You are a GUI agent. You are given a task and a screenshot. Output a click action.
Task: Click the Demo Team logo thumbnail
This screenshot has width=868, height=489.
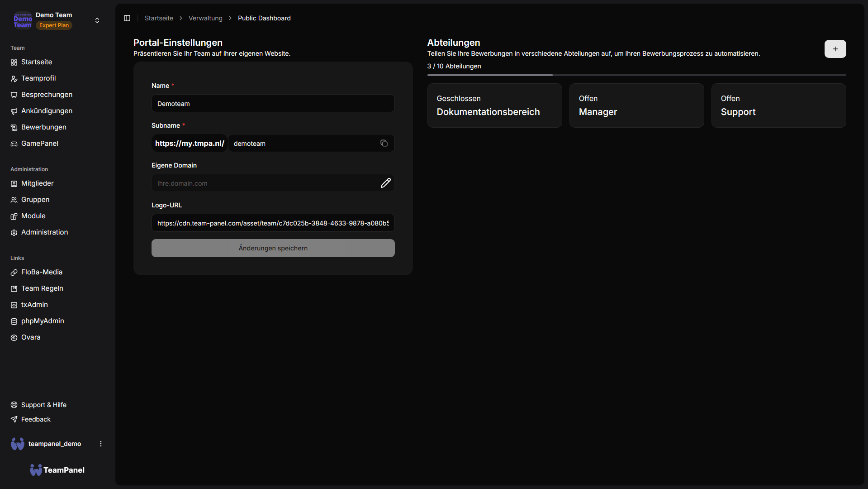pyautogui.click(x=23, y=20)
